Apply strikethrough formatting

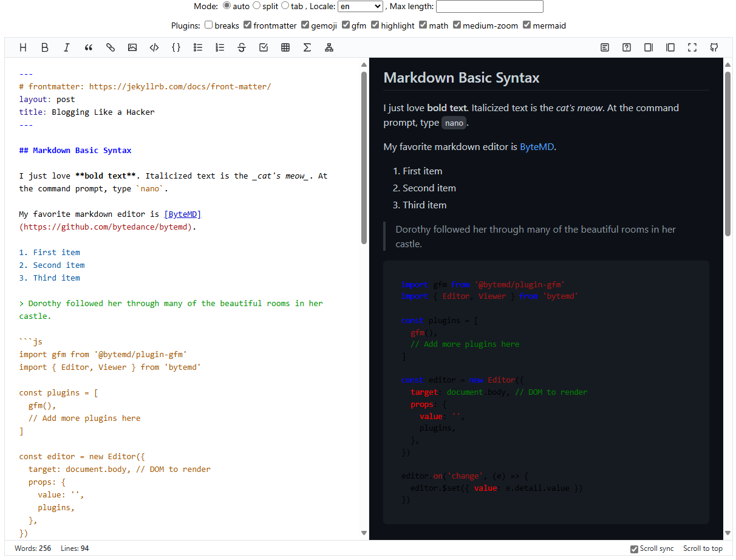pos(242,47)
